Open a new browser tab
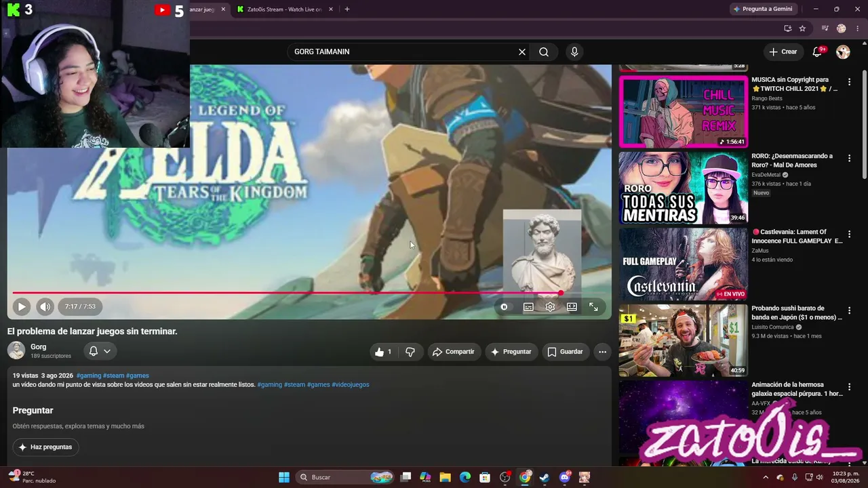The width and height of the screenshot is (868, 488). click(x=347, y=9)
